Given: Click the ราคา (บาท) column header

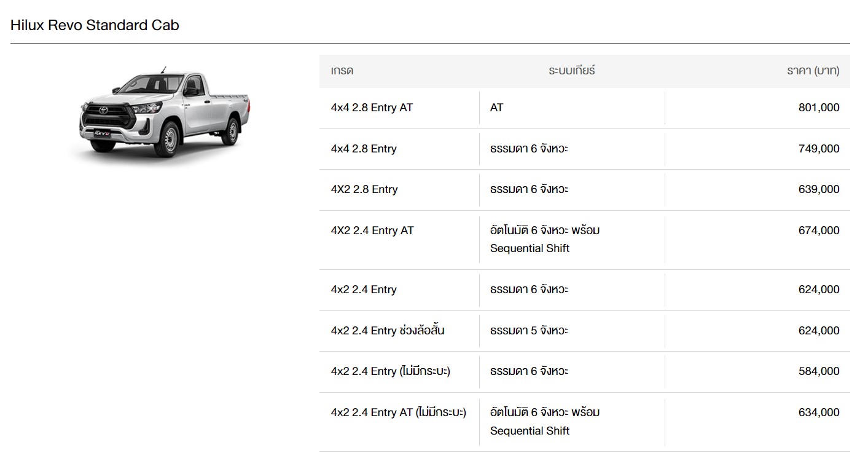Looking at the screenshot, I should [x=813, y=71].
